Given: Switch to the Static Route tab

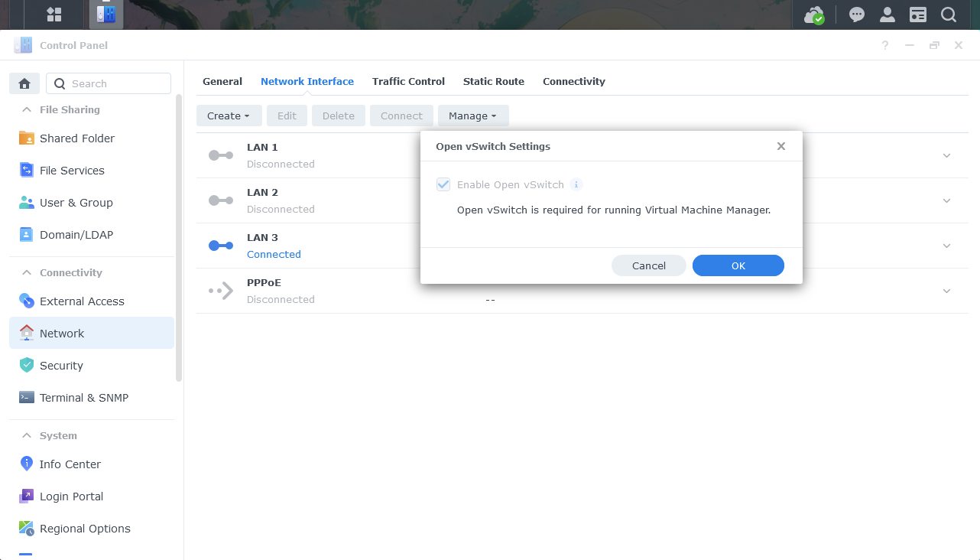Looking at the screenshot, I should (493, 81).
